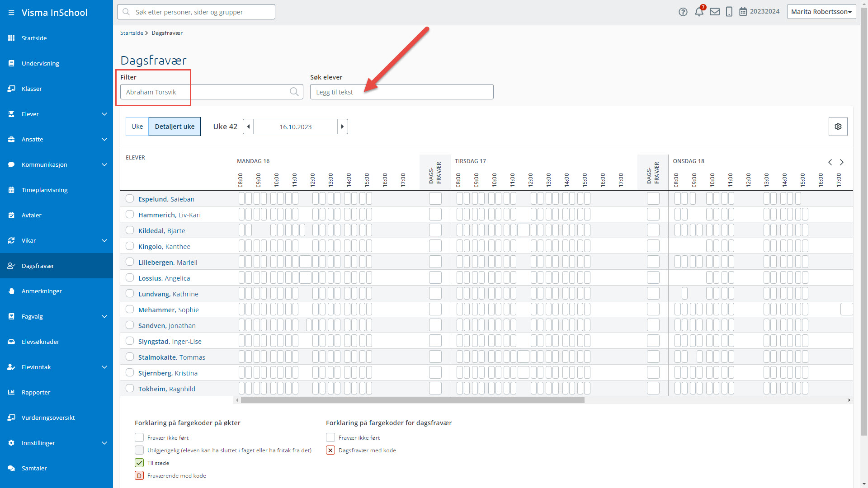Show next days chevron

coord(842,162)
